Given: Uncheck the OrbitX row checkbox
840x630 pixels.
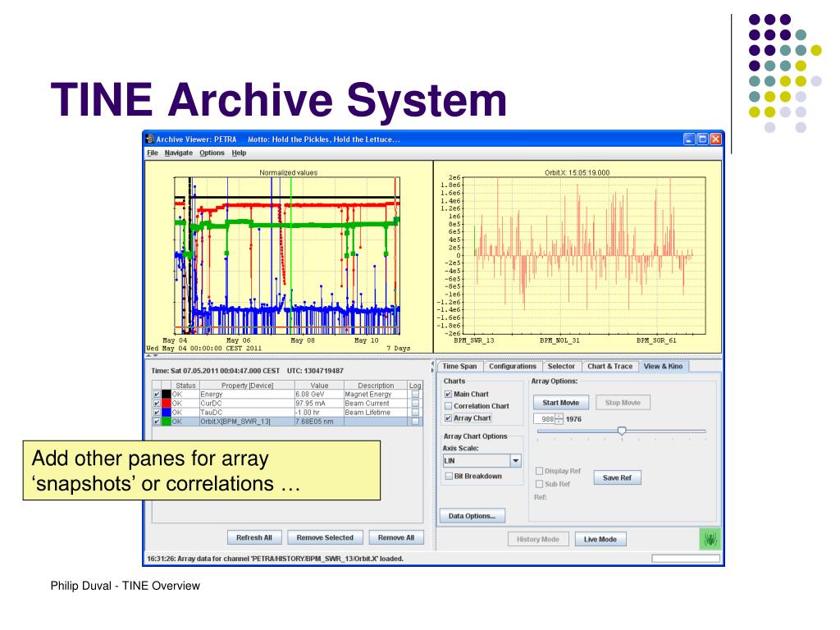Looking at the screenshot, I should click(x=157, y=422).
